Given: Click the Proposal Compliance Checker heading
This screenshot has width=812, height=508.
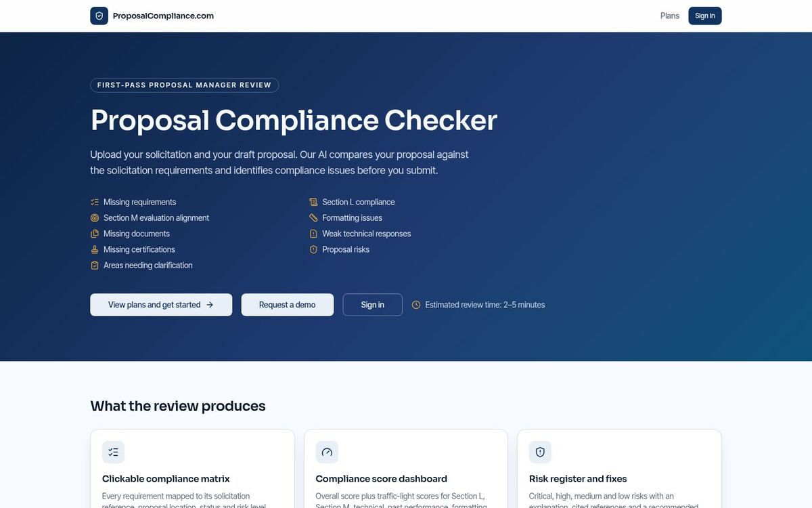Looking at the screenshot, I should pos(294,120).
